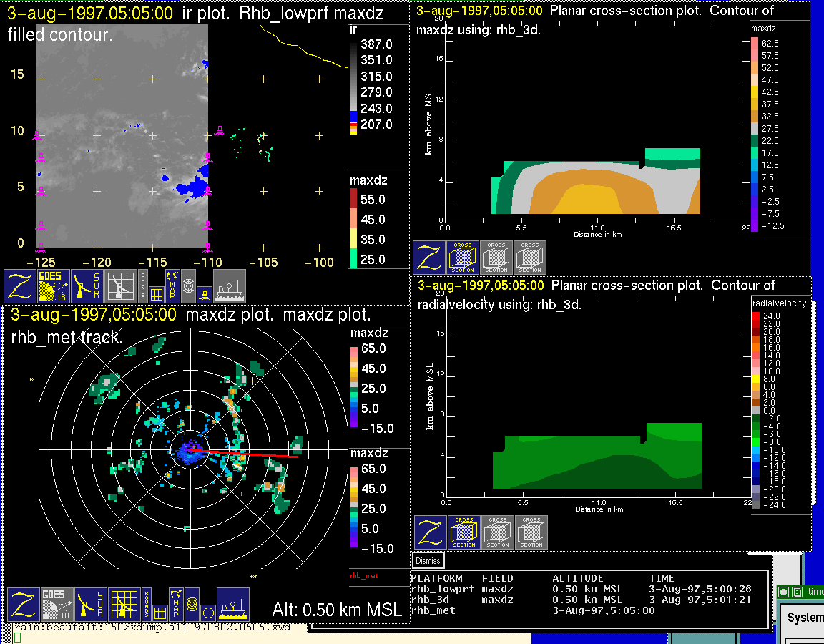824x644 pixels.
Task: Select the GOES IR satellite icon in the top-left plot
Action: [54, 286]
